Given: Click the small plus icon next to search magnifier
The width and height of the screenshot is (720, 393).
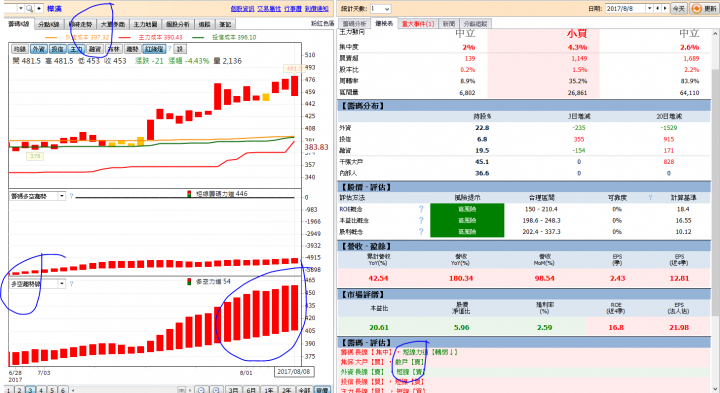Looking at the screenshot, I should (39, 9).
